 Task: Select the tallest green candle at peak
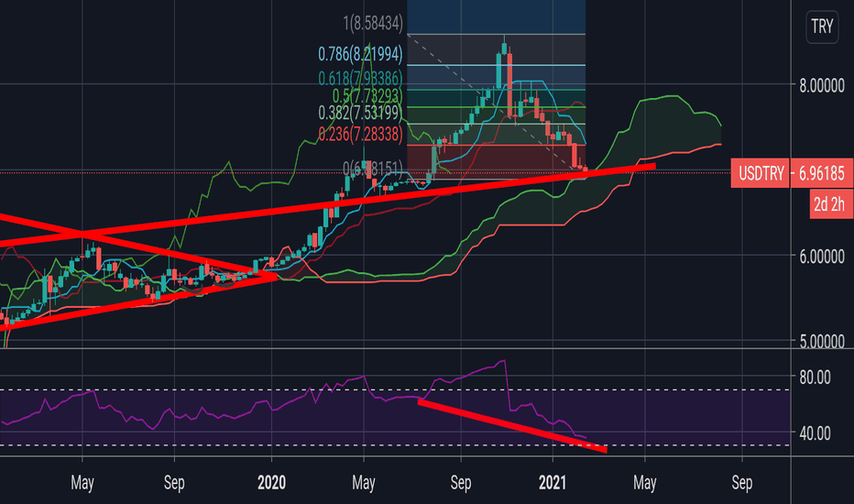pyautogui.click(x=498, y=70)
